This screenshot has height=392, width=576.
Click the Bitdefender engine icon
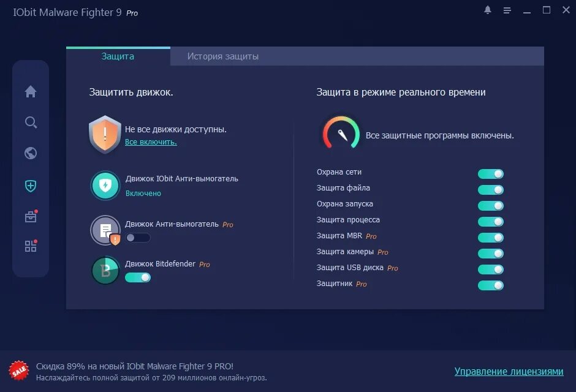105,271
